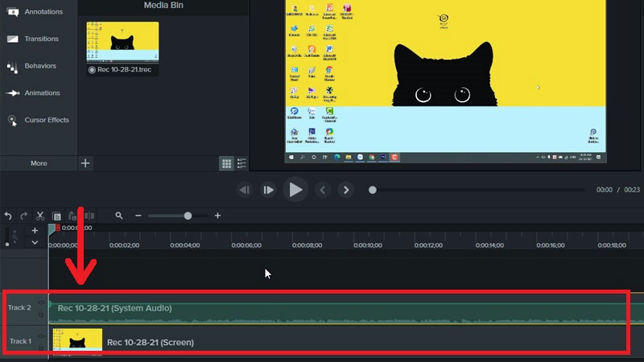The height and width of the screenshot is (362, 644).
Task: Step back one frame in preview
Action: [x=245, y=190]
